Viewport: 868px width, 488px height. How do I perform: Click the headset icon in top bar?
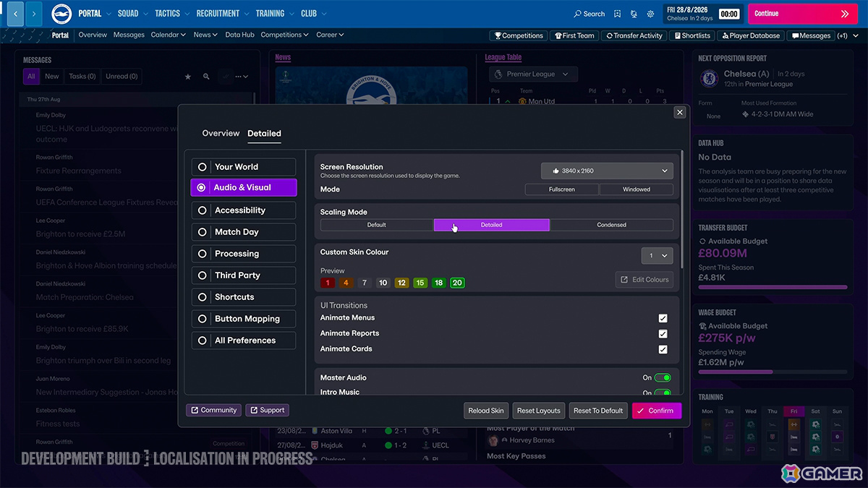(x=634, y=14)
